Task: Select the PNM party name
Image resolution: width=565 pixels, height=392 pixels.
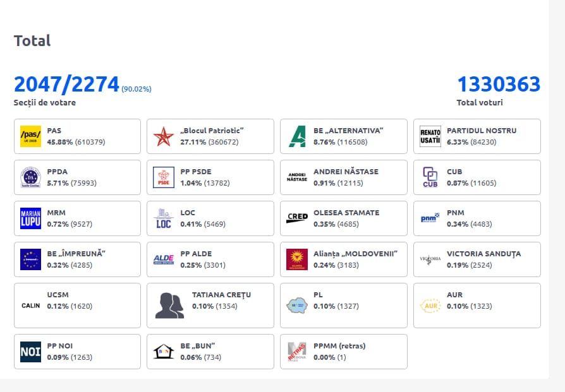Action: coord(456,213)
